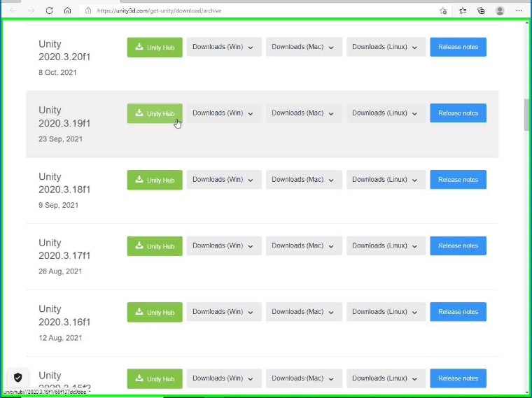Expand Downloads (Linux) for 2020.3.19f1
Image resolution: width=532 pixels, height=398 pixels.
386,113
